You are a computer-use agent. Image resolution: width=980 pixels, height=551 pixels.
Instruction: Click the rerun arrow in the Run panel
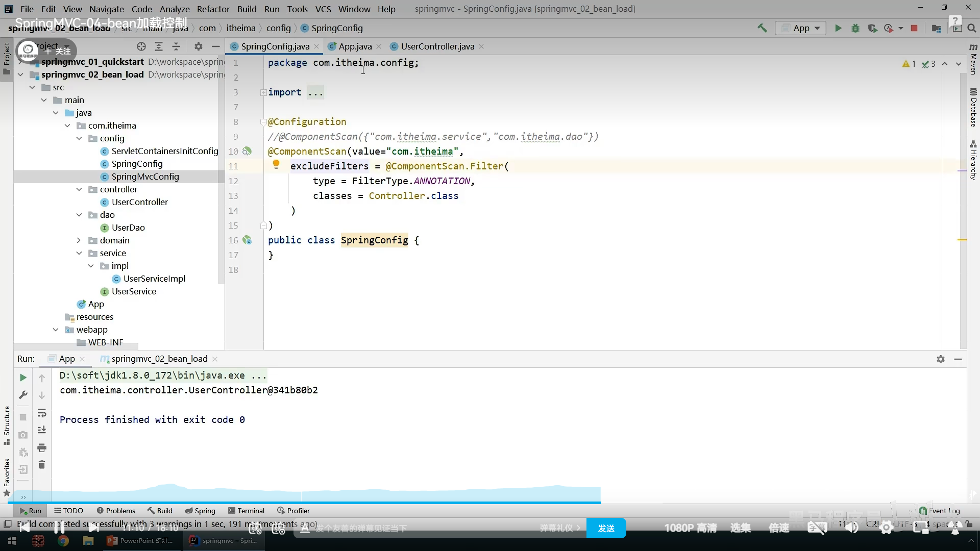(23, 378)
